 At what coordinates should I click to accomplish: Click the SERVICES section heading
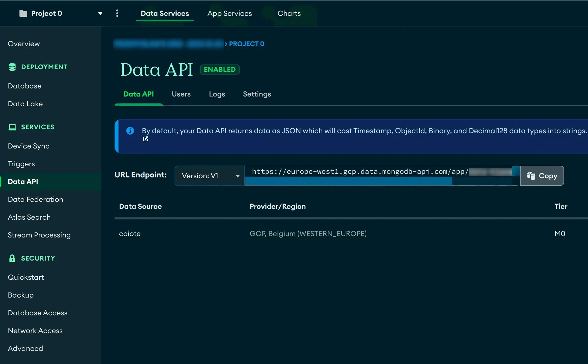tap(38, 127)
